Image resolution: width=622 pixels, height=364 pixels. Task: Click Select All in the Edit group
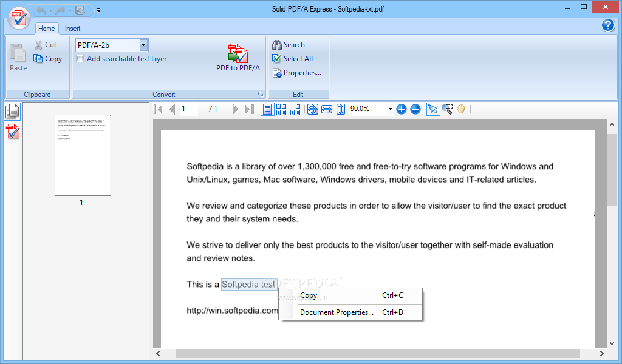point(292,59)
